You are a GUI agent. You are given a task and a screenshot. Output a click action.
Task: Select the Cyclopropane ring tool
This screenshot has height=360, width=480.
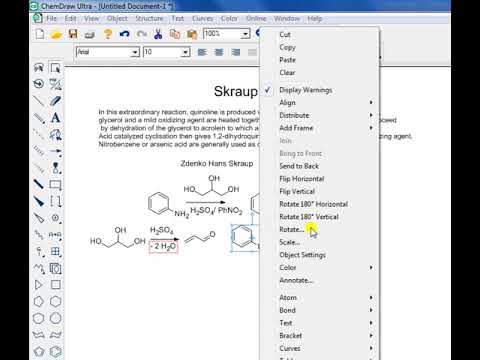39,285
